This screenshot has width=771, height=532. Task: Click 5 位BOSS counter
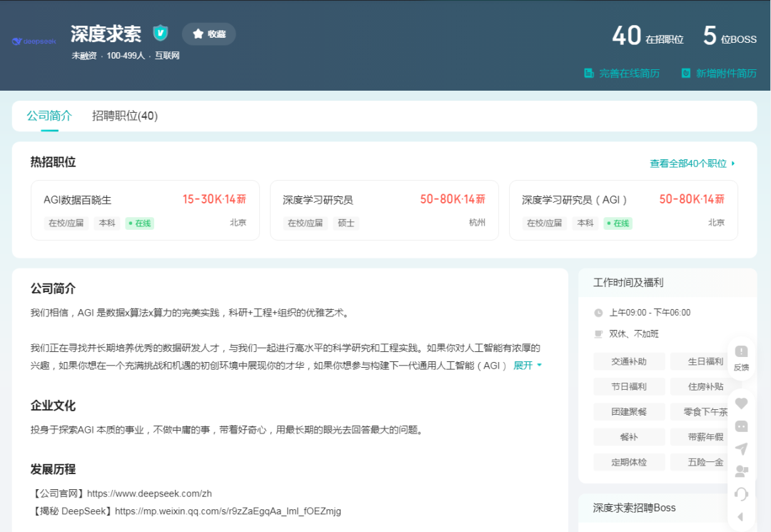[729, 36]
